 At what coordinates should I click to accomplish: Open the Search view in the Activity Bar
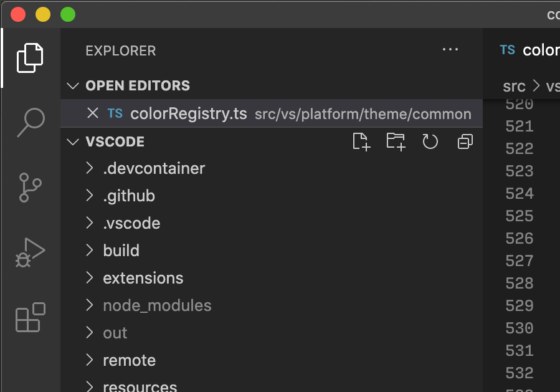[30, 123]
